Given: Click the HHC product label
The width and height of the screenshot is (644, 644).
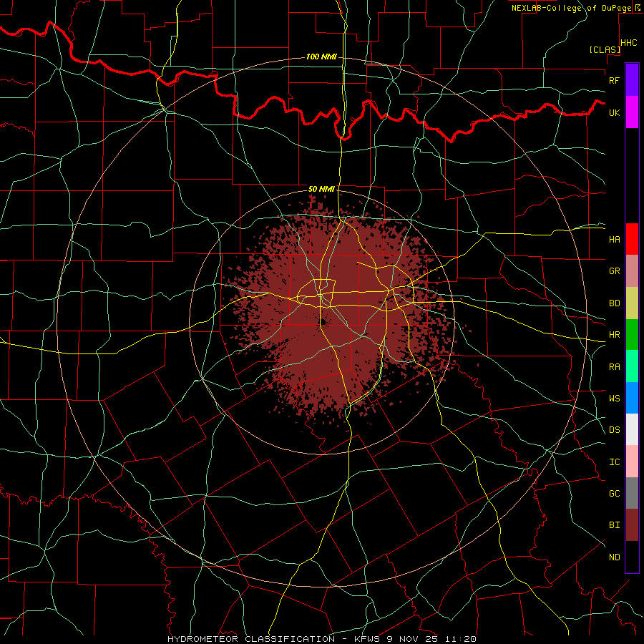Looking at the screenshot, I should point(629,43).
